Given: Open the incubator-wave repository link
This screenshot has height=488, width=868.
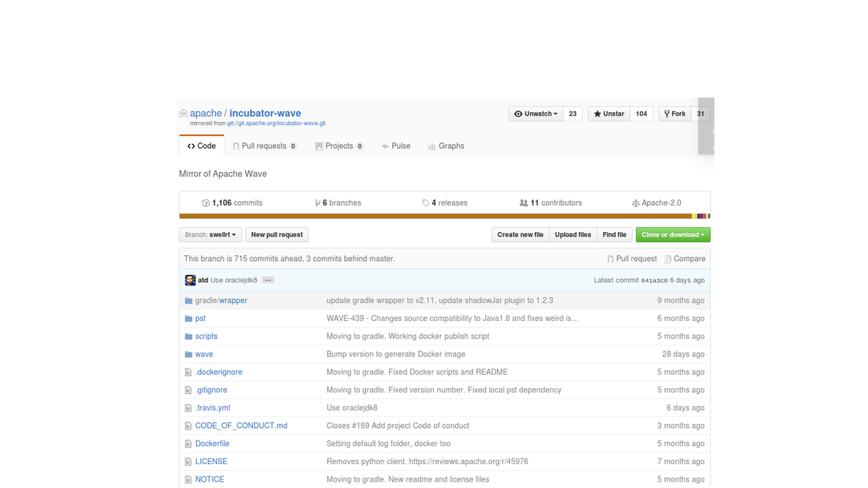Looking at the screenshot, I should pos(265,114).
